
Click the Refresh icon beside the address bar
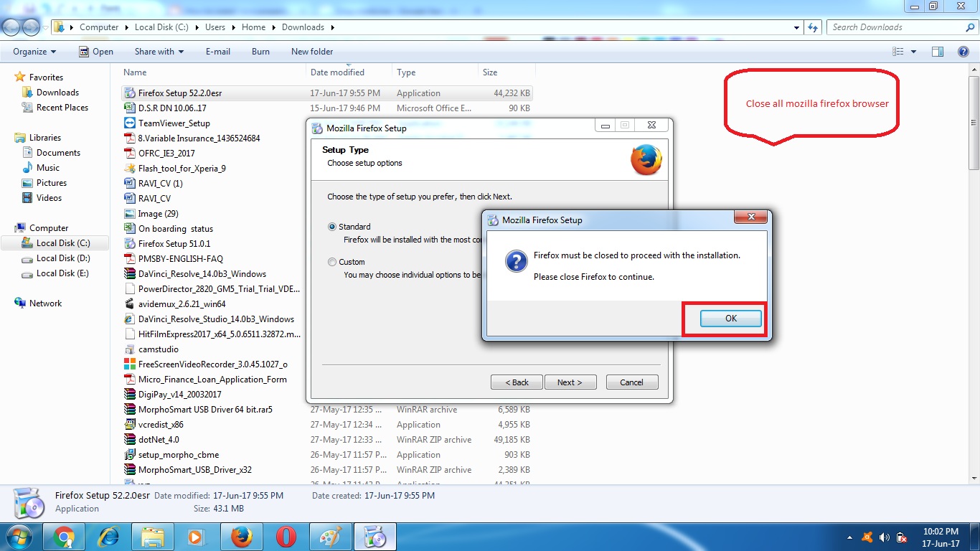[x=813, y=27]
